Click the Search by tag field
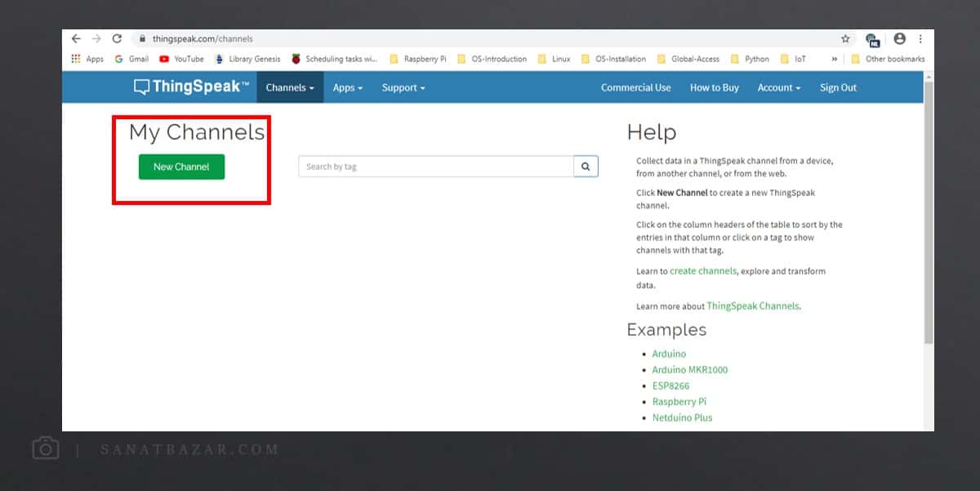Image resolution: width=980 pixels, height=491 pixels. [x=436, y=167]
